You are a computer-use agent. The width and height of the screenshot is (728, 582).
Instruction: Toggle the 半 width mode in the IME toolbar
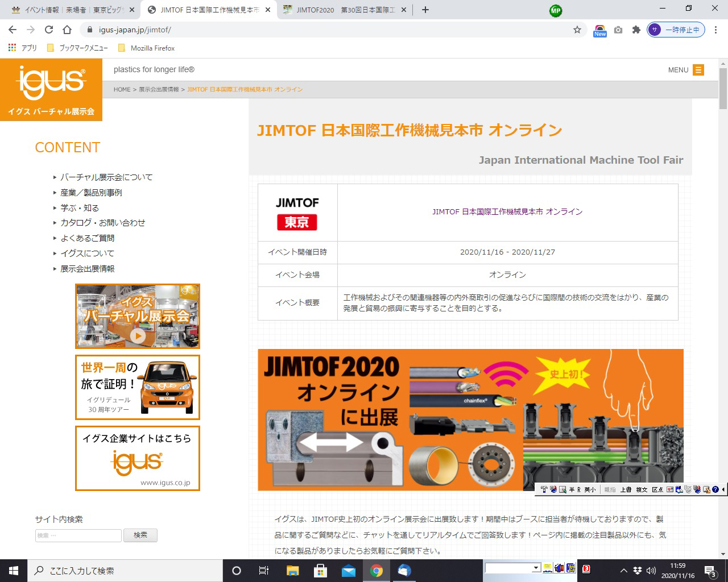(x=572, y=489)
